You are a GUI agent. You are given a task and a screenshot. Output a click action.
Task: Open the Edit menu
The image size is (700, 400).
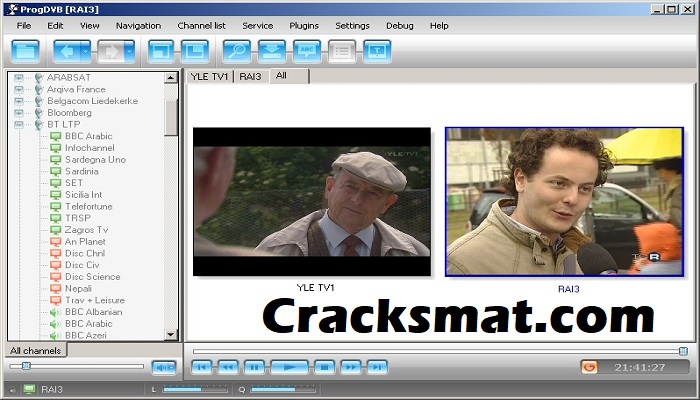[x=55, y=25]
